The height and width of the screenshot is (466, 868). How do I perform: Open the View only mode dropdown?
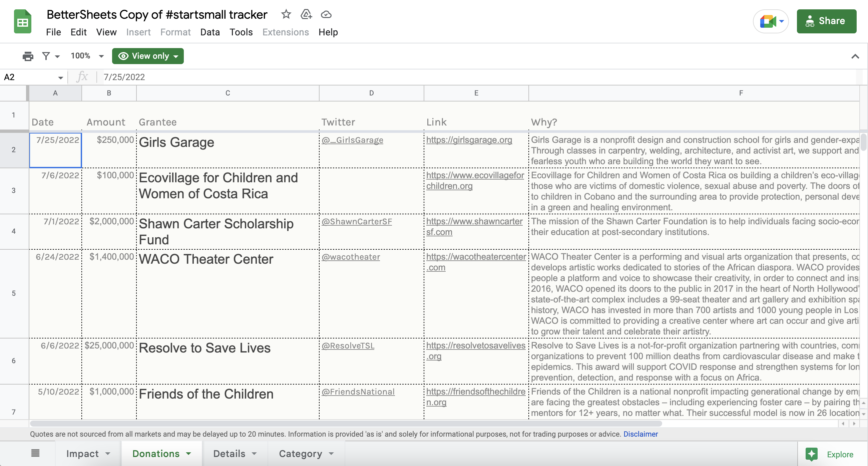point(147,56)
